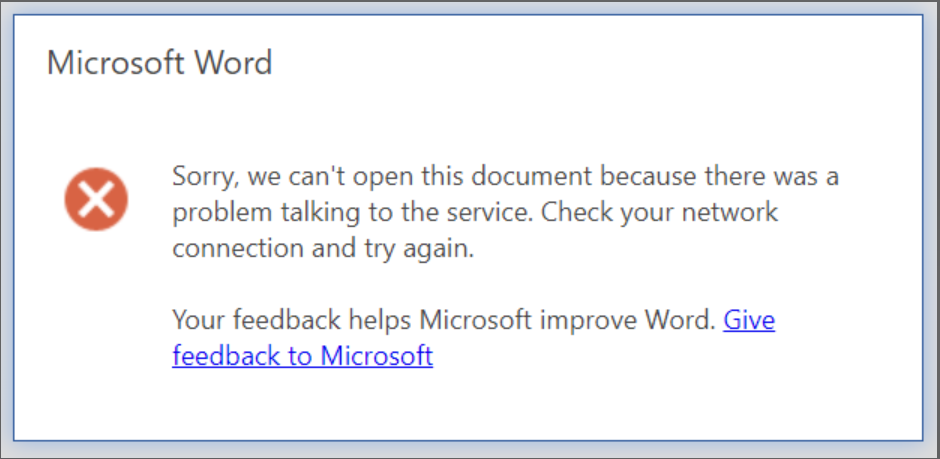Click the word 'Give' in the link
The width and height of the screenshot is (940, 459).
(x=749, y=320)
